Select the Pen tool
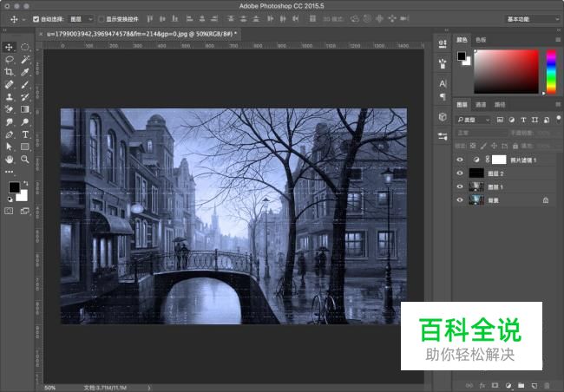Image resolution: width=564 pixels, height=392 pixels. click(9, 134)
